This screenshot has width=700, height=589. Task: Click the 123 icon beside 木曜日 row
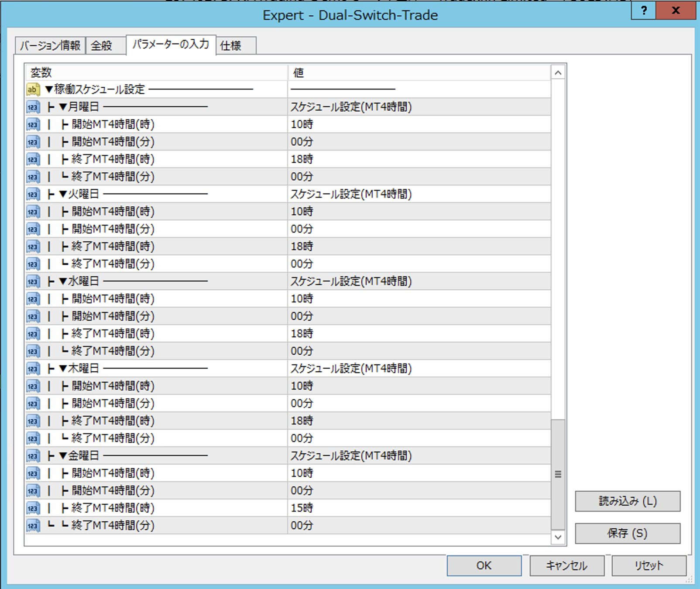33,369
